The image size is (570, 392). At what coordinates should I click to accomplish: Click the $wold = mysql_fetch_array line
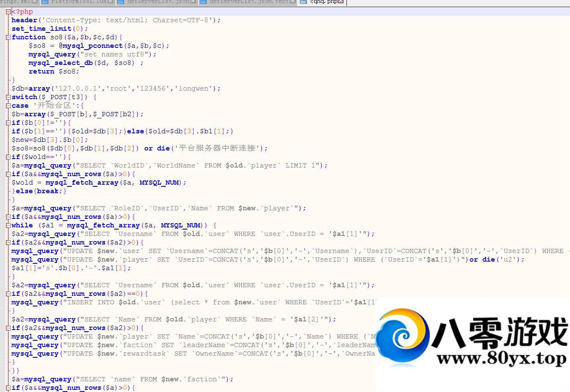[99, 183]
